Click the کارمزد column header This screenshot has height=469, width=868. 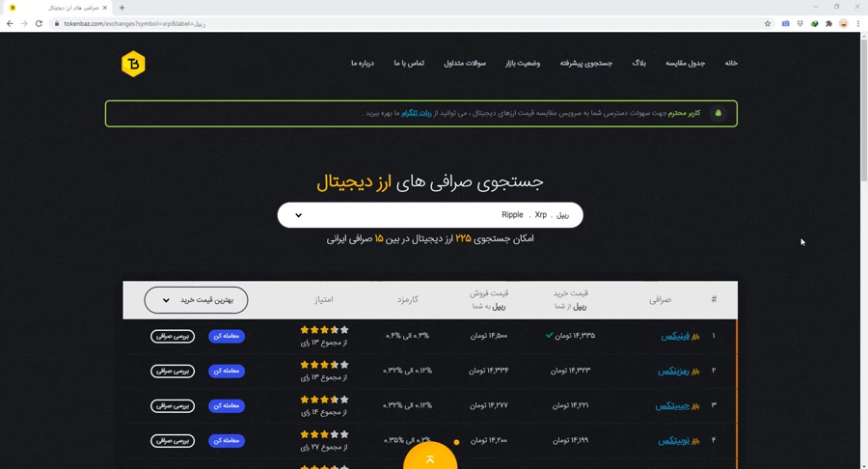coord(407,299)
